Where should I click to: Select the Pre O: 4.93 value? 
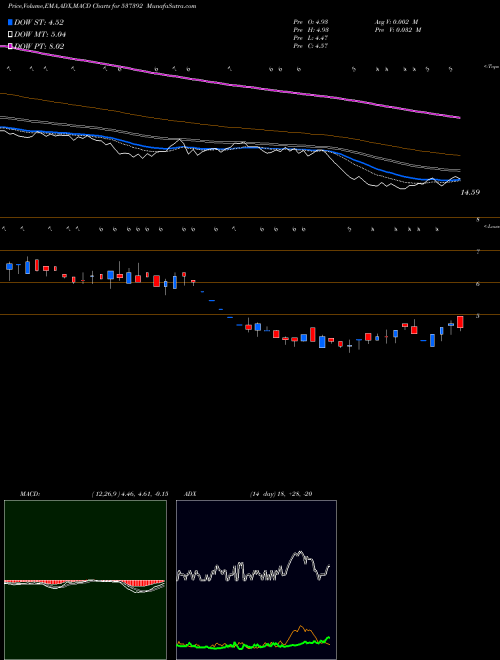(x=311, y=22)
